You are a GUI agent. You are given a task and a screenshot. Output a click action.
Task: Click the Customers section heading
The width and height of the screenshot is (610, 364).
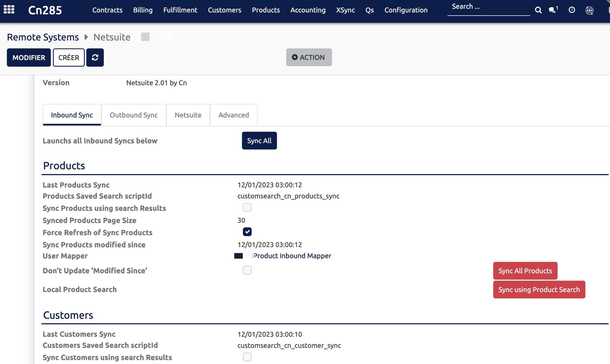(68, 315)
